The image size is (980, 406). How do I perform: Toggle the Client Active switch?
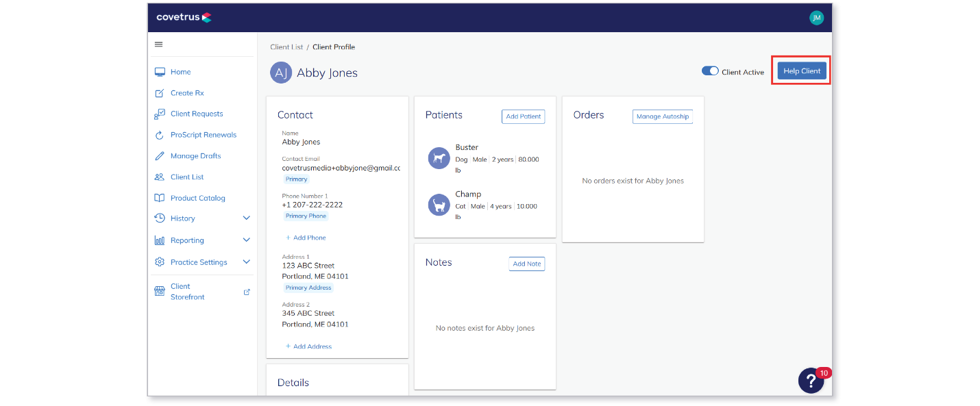pos(710,71)
